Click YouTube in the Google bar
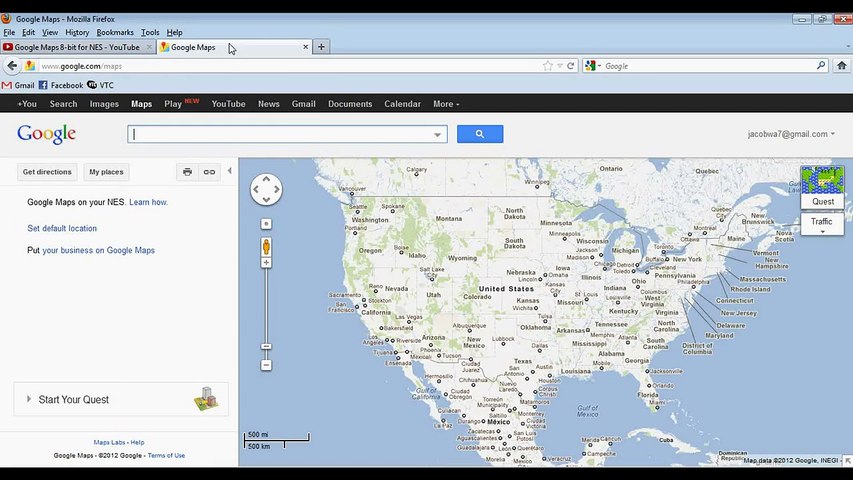 coord(228,104)
